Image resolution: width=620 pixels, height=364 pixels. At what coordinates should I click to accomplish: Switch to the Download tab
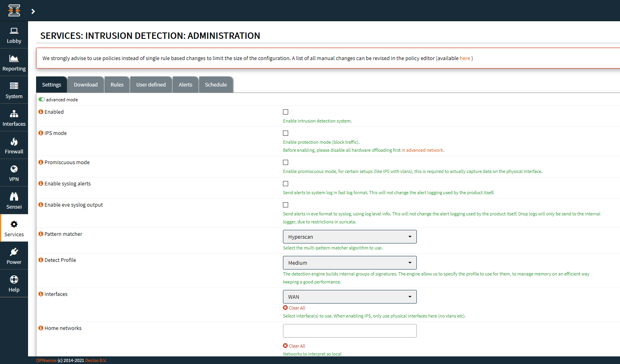point(86,84)
